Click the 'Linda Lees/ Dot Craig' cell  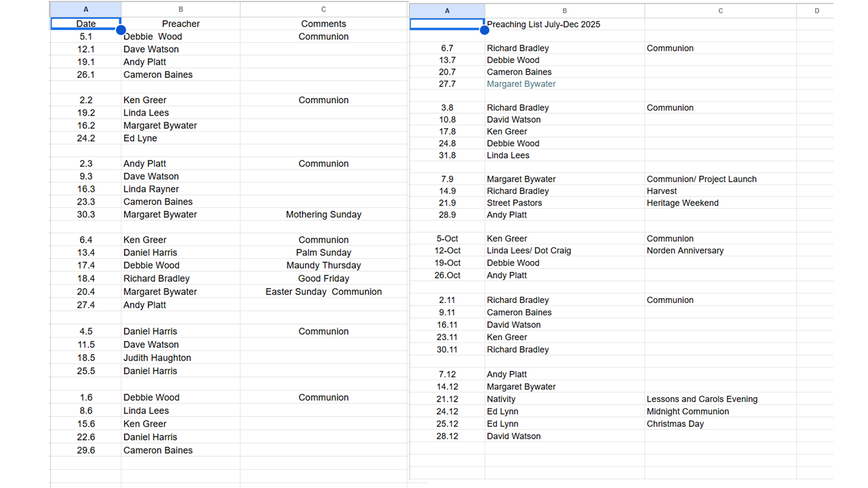point(564,251)
